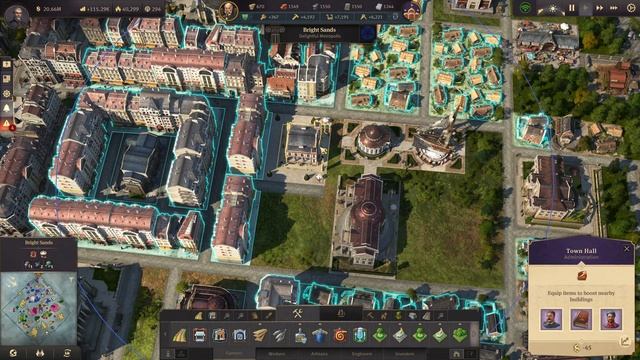The width and height of the screenshot is (640, 360).
Task: Click the house icon in build menu corner
Action: point(456,354)
